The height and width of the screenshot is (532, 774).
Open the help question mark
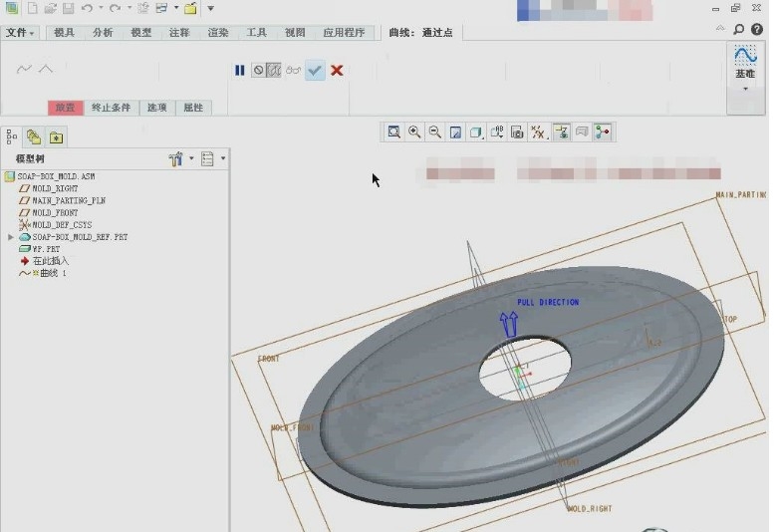pyautogui.click(x=757, y=30)
